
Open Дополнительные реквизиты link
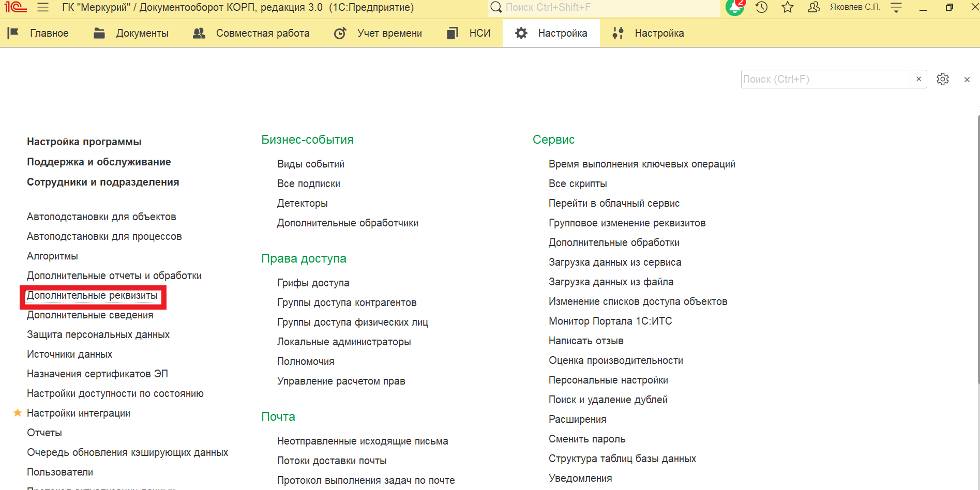93,295
